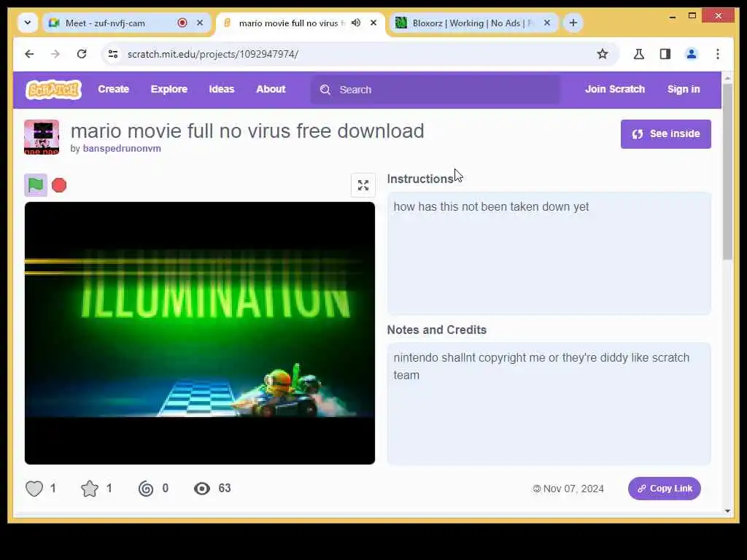Screen dimensions: 747x560
Task: Open the Explore menu item
Action: 169,89
